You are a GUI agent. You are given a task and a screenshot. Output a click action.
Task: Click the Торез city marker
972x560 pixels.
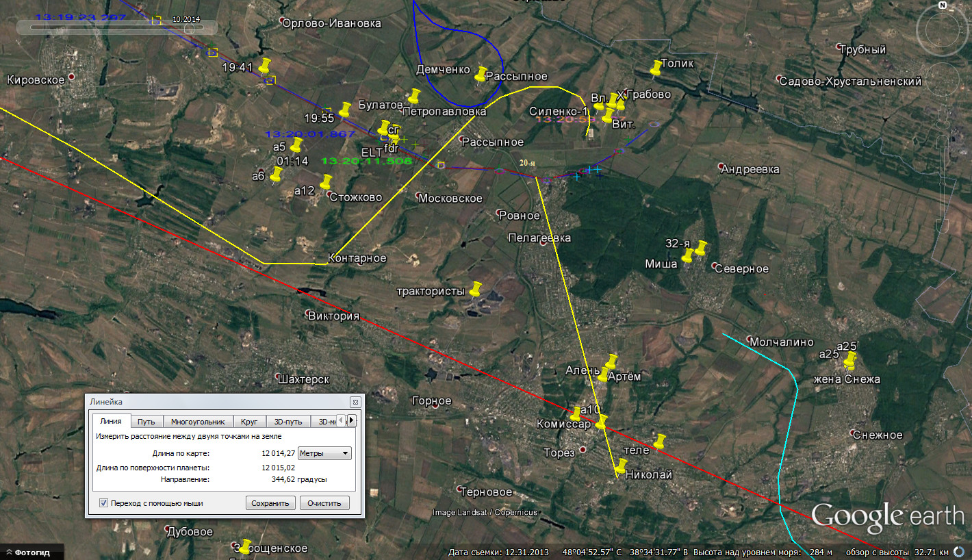coord(583,450)
